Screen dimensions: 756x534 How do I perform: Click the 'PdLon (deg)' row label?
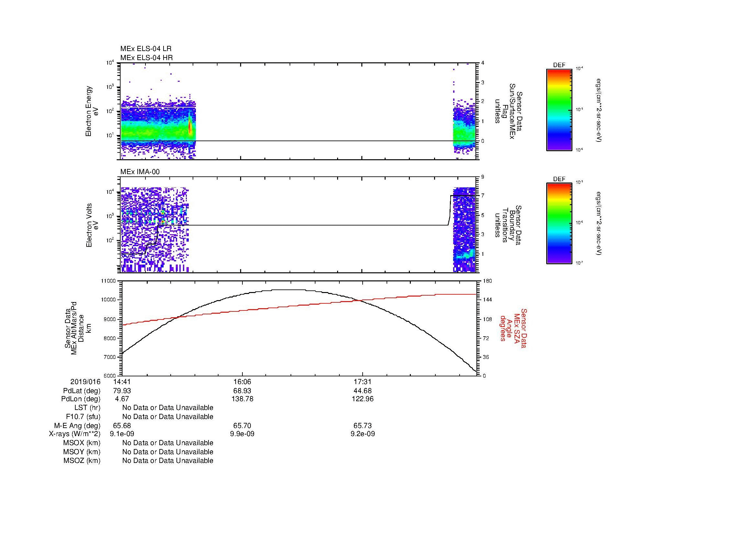coord(81,399)
